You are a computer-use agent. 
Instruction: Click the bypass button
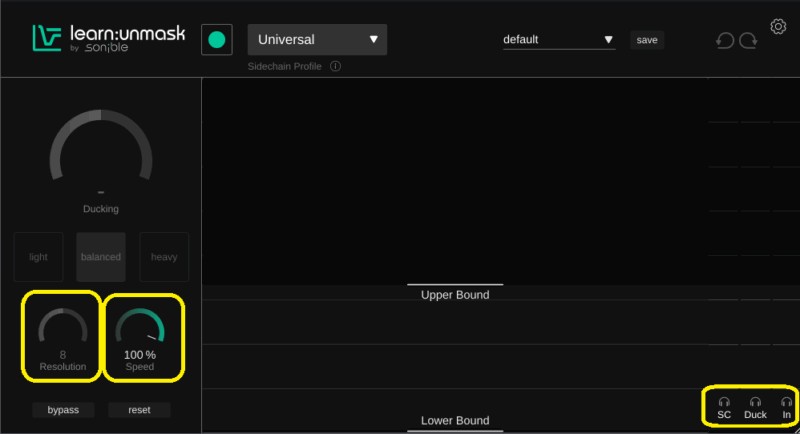click(62, 410)
